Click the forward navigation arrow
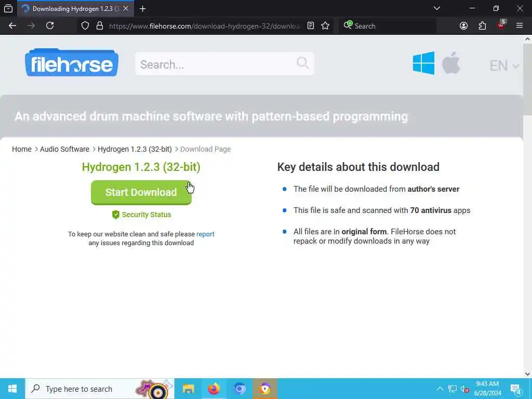Image resolution: width=532 pixels, height=399 pixels. click(x=31, y=26)
